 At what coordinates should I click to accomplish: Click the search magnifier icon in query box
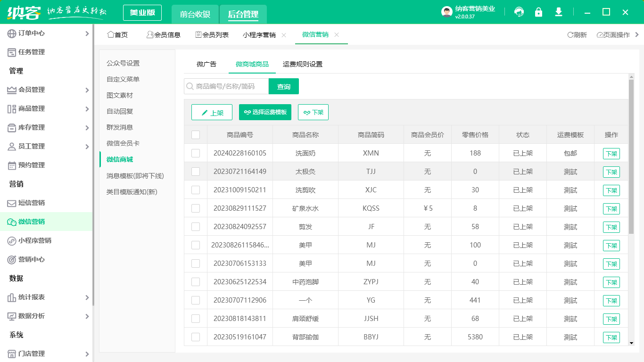tap(190, 86)
